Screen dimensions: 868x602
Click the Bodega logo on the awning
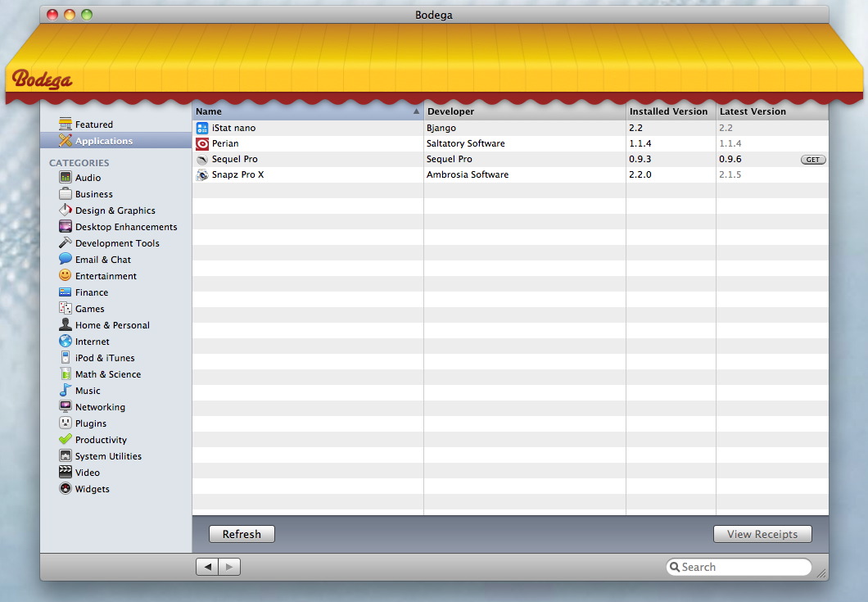(42, 79)
